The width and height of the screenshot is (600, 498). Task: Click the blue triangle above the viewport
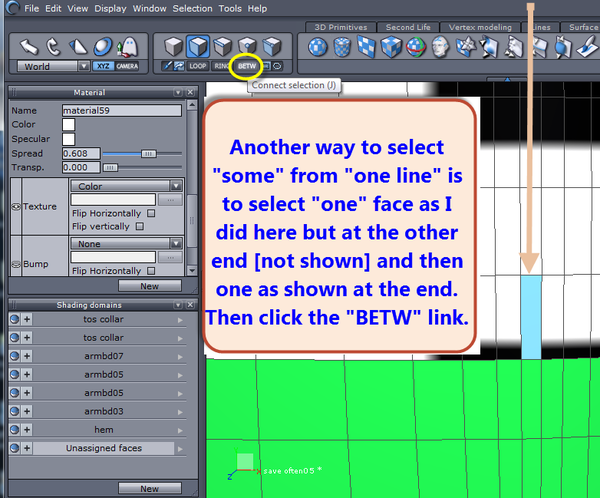click(507, 80)
